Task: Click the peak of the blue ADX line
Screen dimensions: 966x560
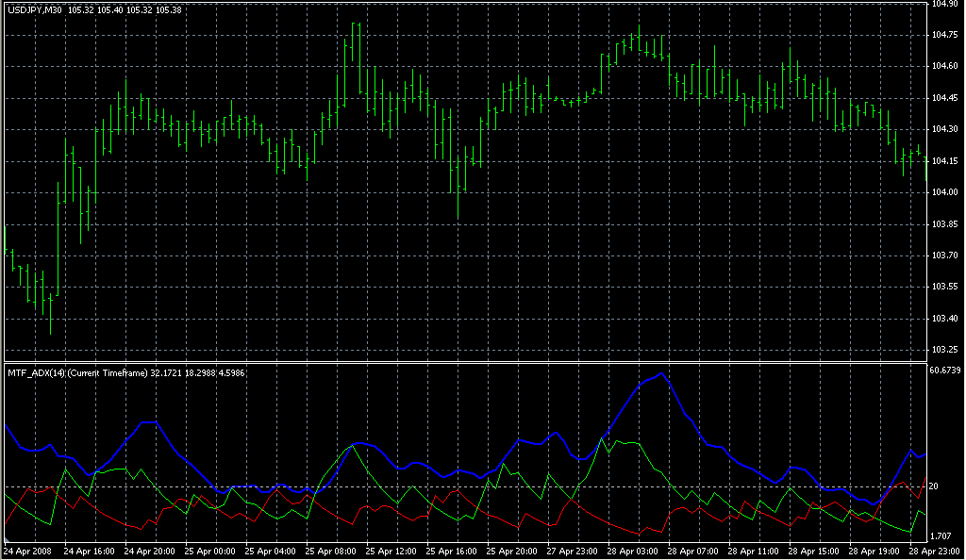Action: (662, 374)
